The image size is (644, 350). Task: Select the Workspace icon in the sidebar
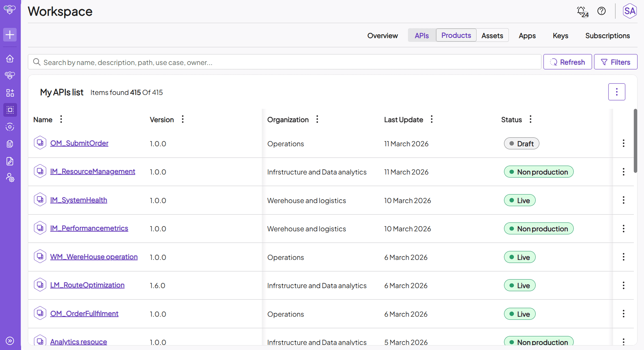point(10,110)
